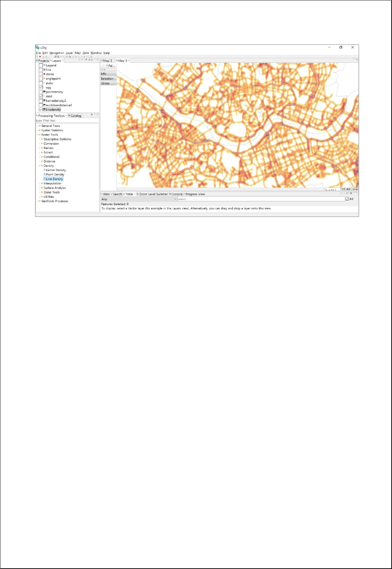Hide the sgg layer via its checkbox
Screen dimensions: 392x569
click(41, 87)
